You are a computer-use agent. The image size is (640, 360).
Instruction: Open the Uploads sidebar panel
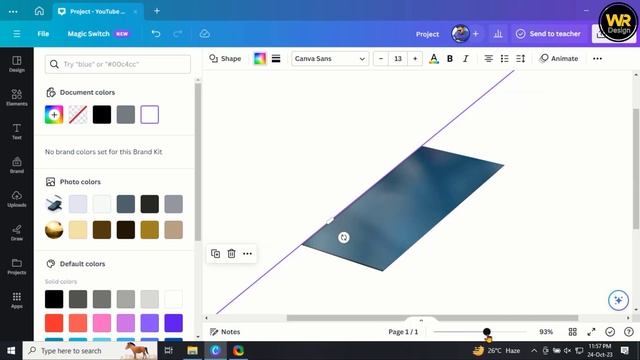tap(17, 199)
